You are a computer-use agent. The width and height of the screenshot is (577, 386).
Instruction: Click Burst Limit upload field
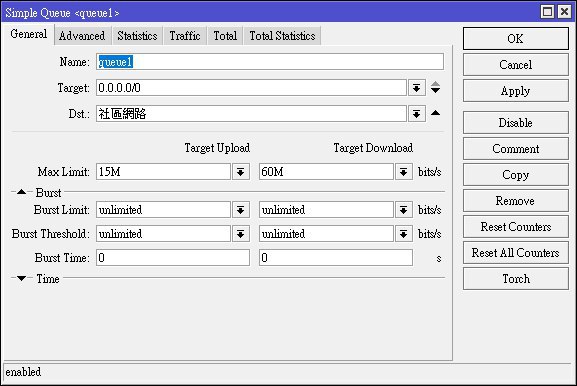163,210
